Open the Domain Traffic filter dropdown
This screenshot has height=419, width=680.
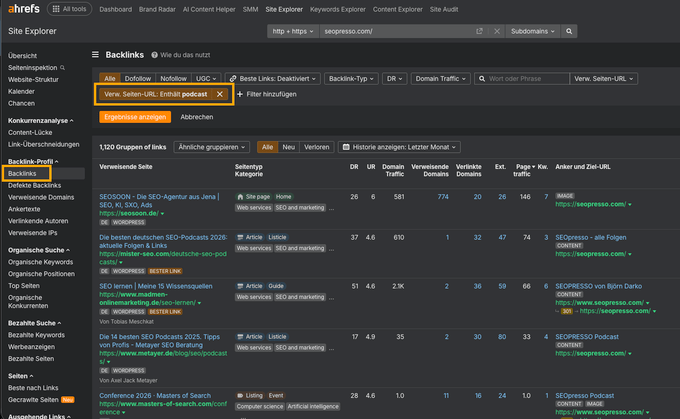[440, 79]
